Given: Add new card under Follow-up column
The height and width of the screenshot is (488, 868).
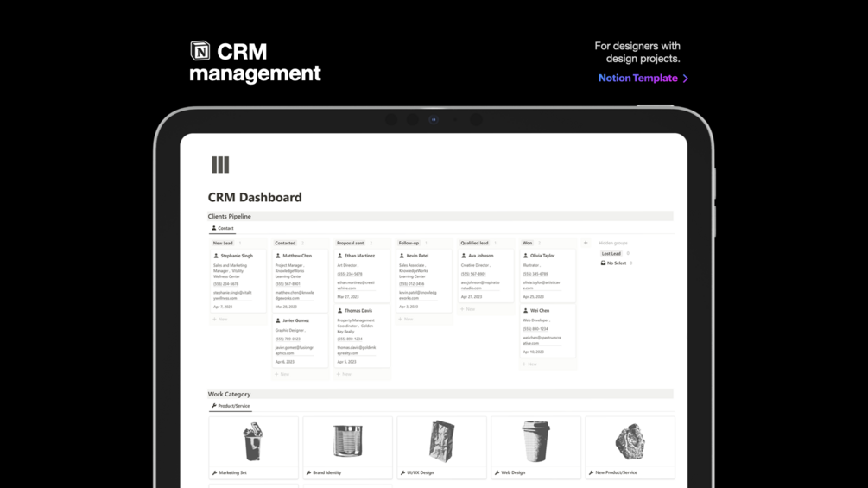Looking at the screenshot, I should click(x=406, y=320).
